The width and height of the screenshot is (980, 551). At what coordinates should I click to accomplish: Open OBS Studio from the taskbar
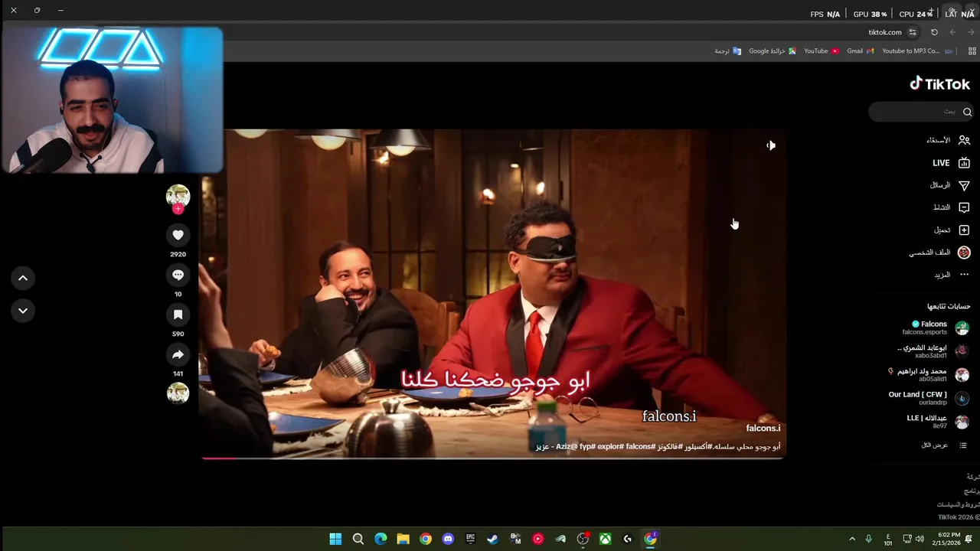[x=583, y=539]
